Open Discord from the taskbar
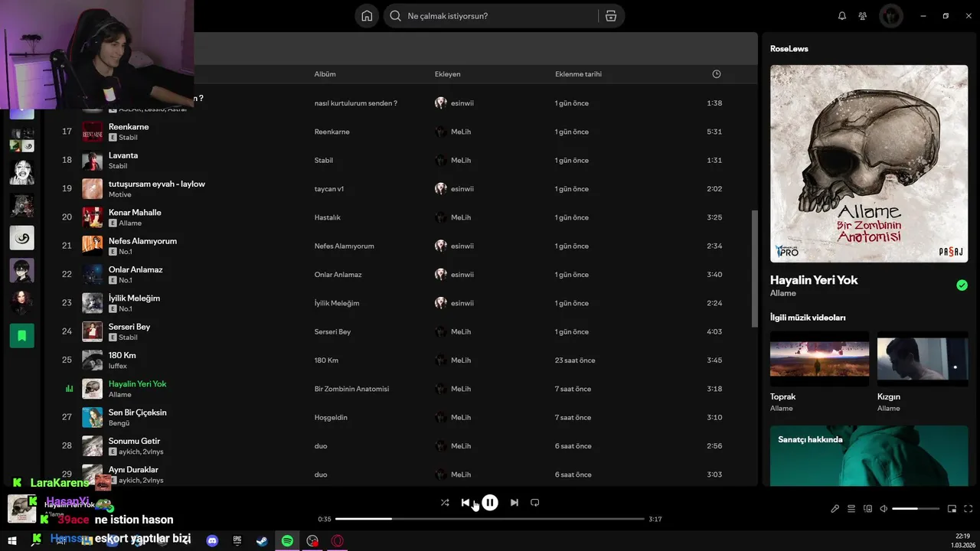The image size is (980, 551). 212,541
